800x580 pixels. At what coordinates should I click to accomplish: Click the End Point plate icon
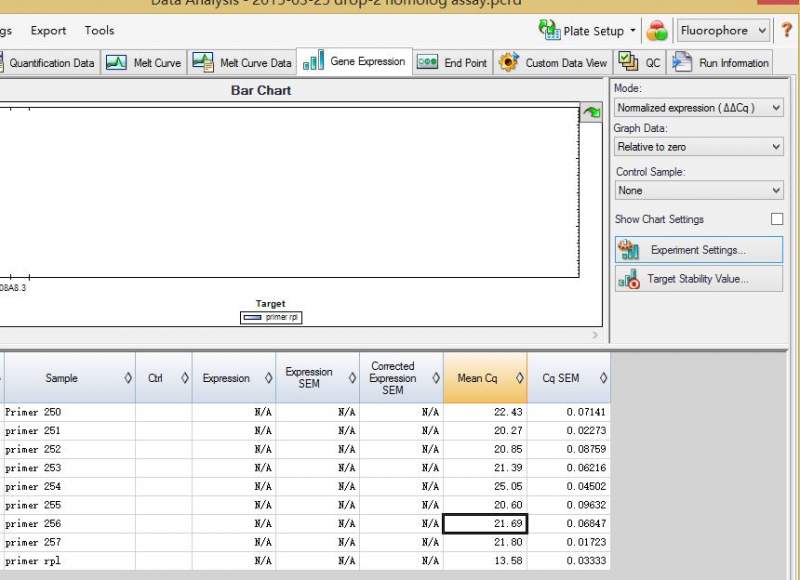[427, 62]
